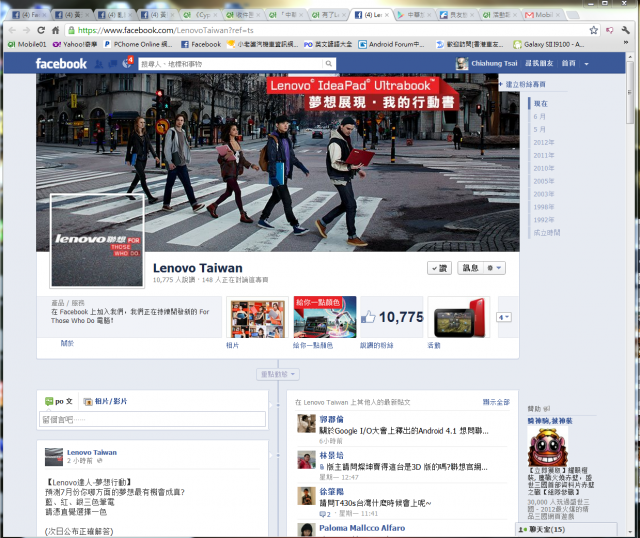The image size is (640, 538).
Task: Open account dropdown arrow in Facebook bar
Action: [587, 64]
